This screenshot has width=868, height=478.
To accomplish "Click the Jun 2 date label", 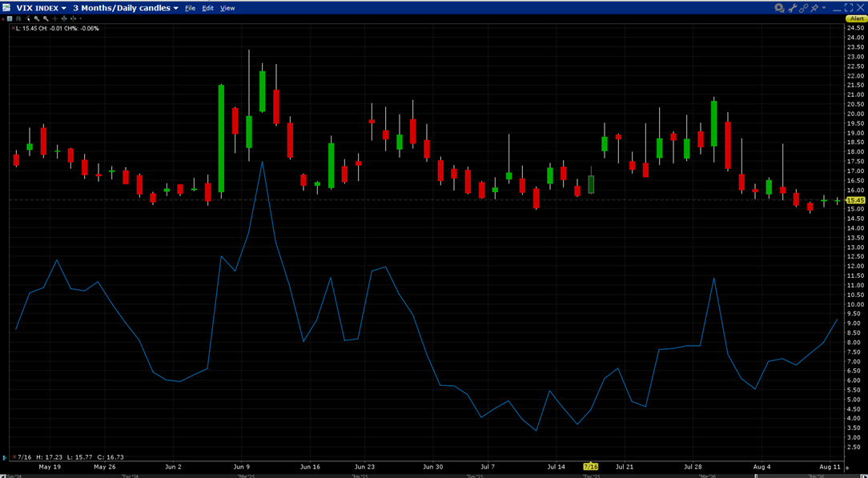I will point(174,467).
